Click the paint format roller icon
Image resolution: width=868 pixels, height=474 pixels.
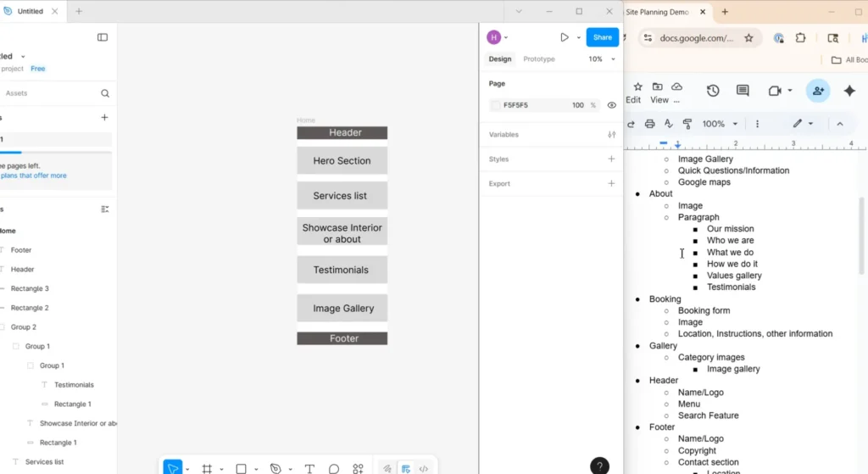tap(687, 124)
